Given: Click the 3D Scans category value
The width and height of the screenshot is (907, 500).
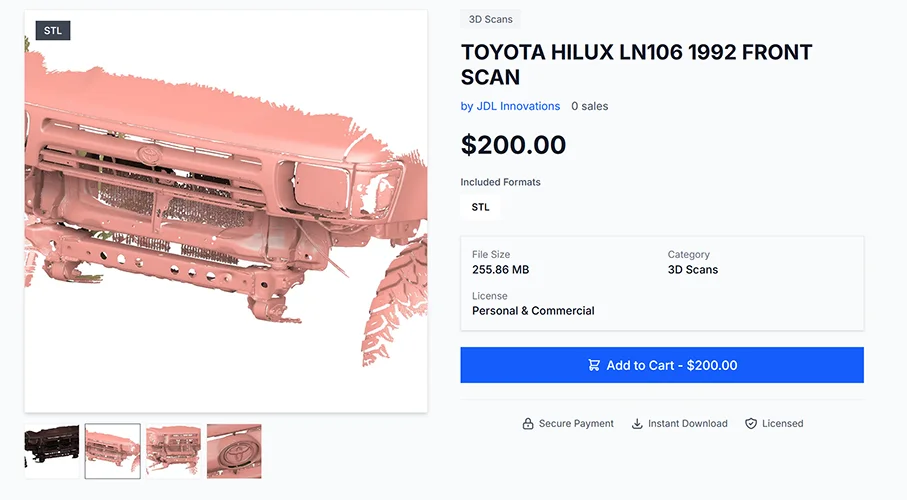Looking at the screenshot, I should [693, 270].
